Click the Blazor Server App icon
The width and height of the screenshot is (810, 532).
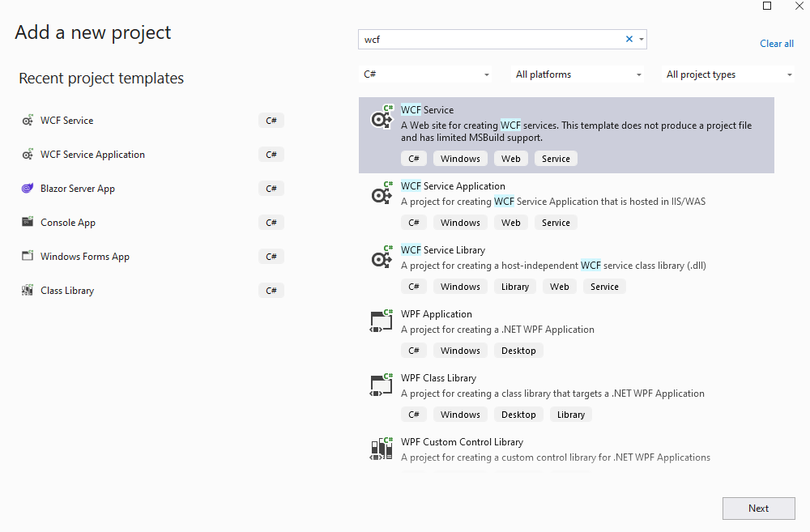[x=28, y=189]
